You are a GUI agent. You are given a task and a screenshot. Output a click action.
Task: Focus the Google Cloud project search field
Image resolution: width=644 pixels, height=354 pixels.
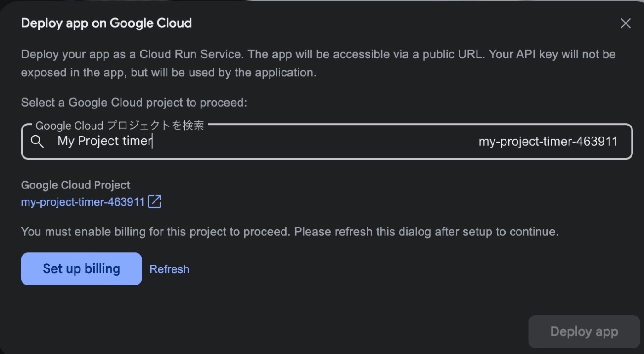pos(327,142)
